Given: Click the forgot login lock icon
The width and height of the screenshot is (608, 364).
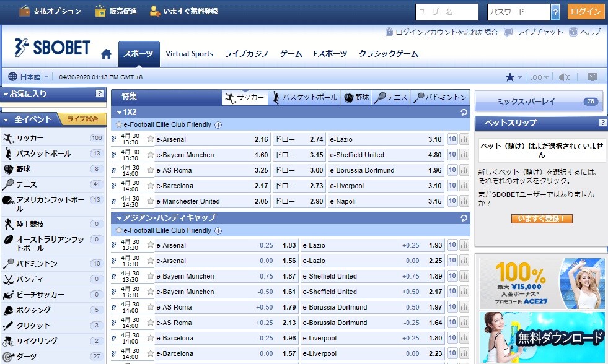Looking at the screenshot, I should pyautogui.click(x=389, y=32).
